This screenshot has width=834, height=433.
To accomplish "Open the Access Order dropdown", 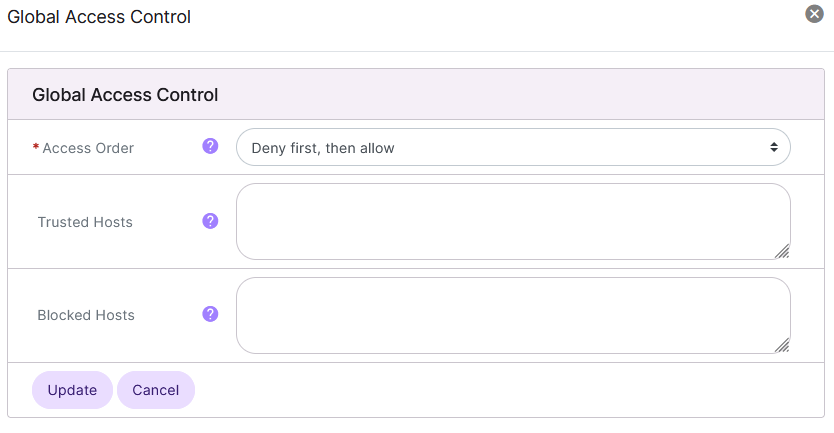I will coord(513,147).
